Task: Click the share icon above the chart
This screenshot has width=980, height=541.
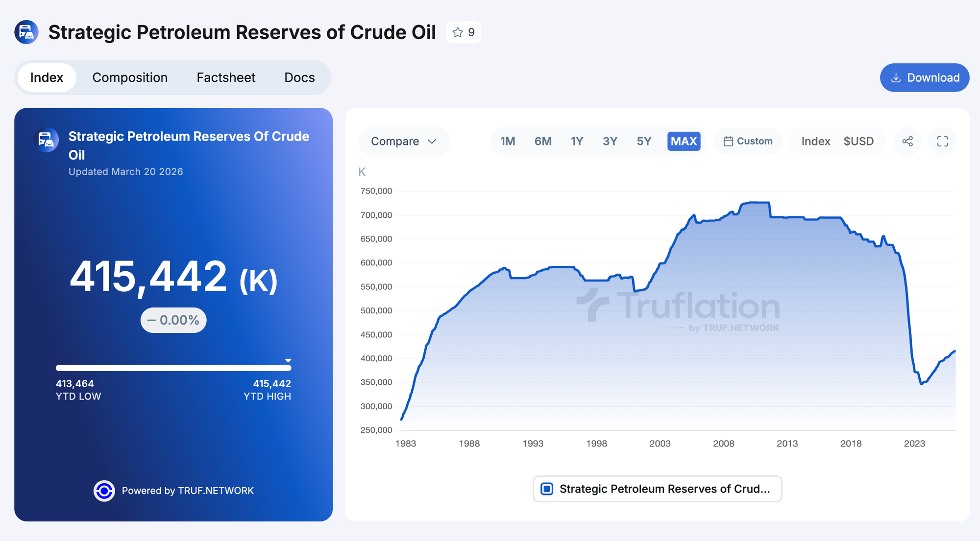Action: click(907, 141)
